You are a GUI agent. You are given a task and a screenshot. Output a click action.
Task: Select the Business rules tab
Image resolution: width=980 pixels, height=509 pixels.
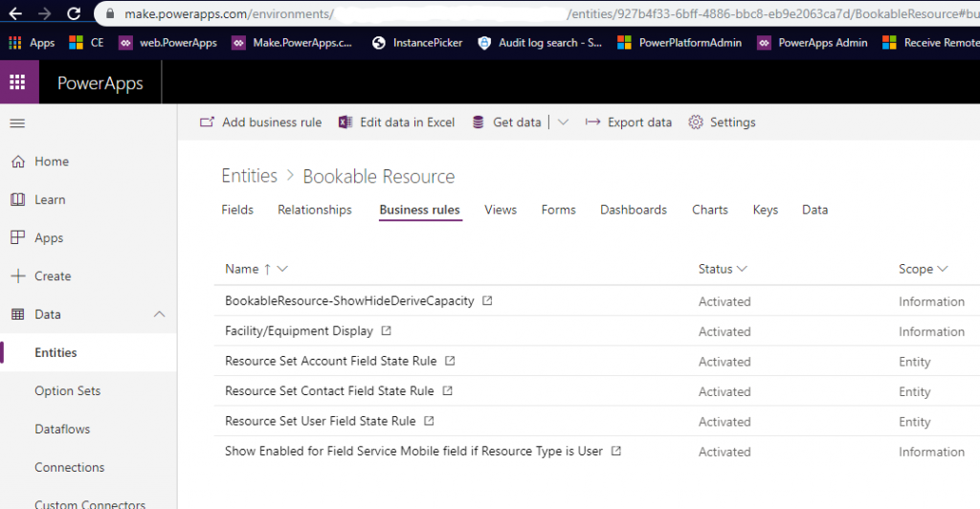pyautogui.click(x=420, y=210)
